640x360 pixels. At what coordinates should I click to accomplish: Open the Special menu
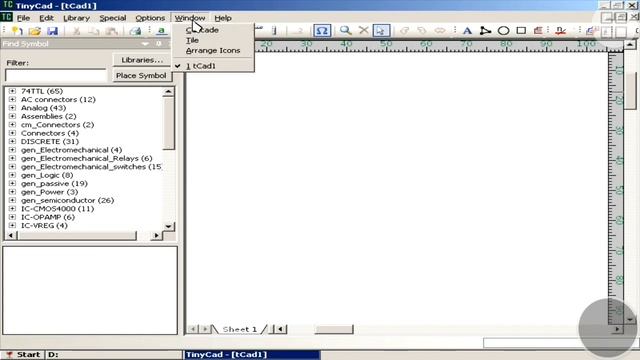click(x=113, y=18)
